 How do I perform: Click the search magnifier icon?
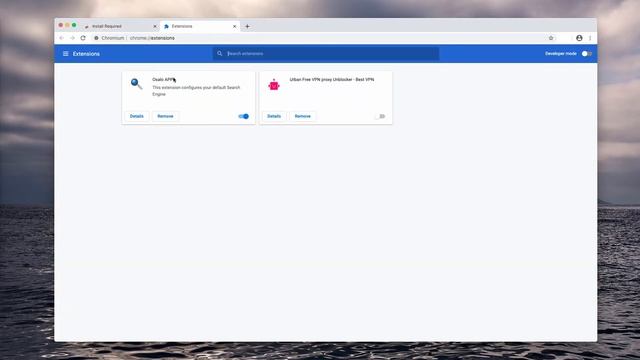point(220,53)
